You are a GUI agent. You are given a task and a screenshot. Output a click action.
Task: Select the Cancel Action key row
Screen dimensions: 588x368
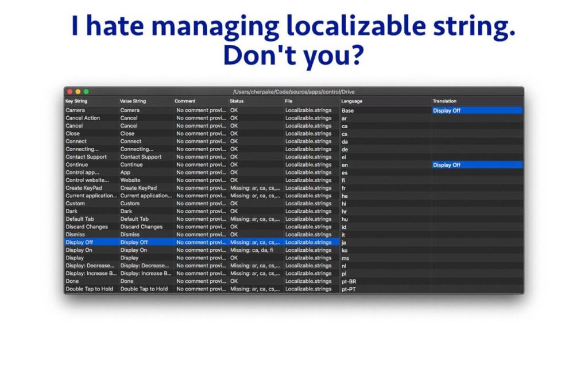click(83, 118)
